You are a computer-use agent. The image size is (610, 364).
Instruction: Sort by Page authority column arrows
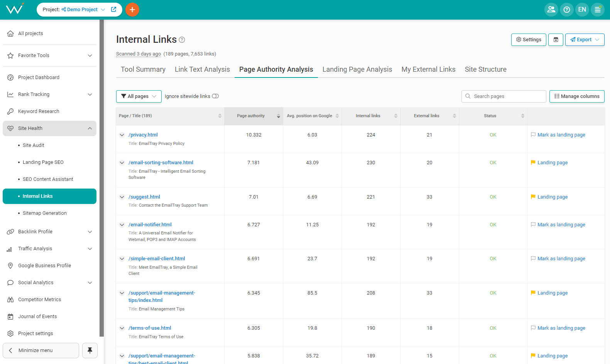click(279, 116)
